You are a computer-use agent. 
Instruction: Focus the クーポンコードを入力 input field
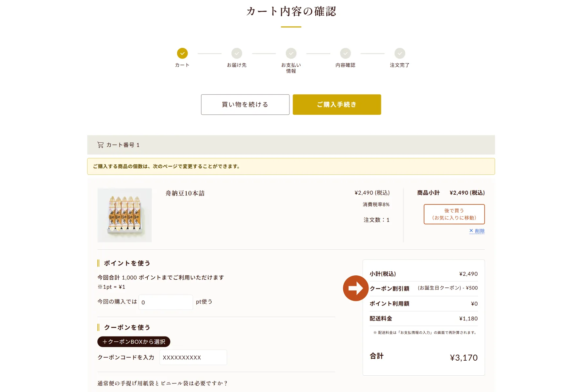coord(193,357)
